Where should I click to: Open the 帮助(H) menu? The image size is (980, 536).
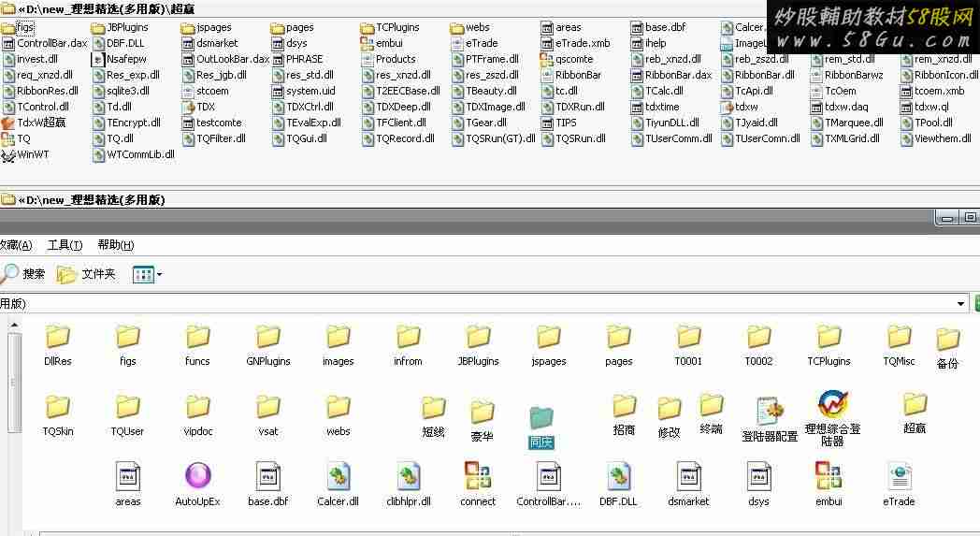click(116, 245)
